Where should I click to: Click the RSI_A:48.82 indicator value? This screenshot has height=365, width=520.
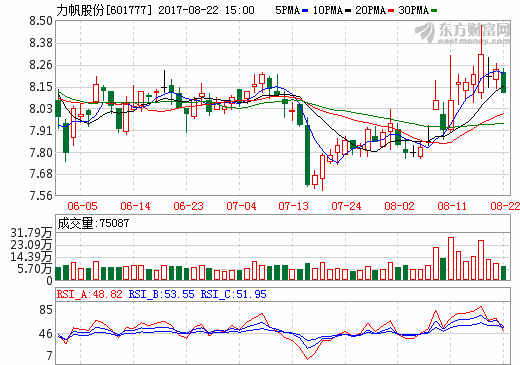[89, 294]
